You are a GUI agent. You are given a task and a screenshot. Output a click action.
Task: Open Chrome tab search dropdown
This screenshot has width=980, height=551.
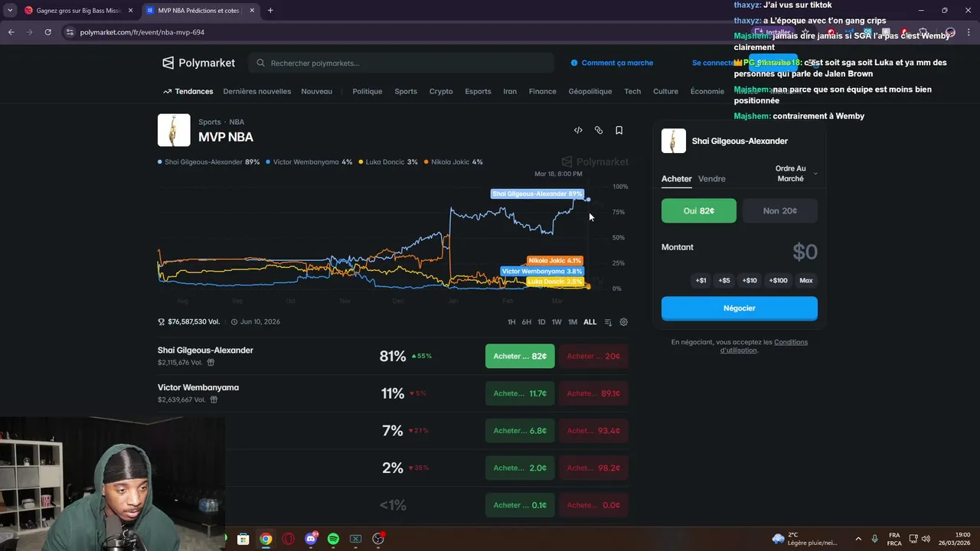(10, 11)
